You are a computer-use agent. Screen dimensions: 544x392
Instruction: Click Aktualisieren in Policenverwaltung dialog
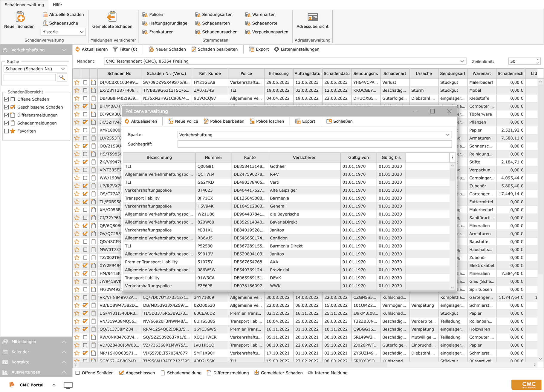point(141,121)
